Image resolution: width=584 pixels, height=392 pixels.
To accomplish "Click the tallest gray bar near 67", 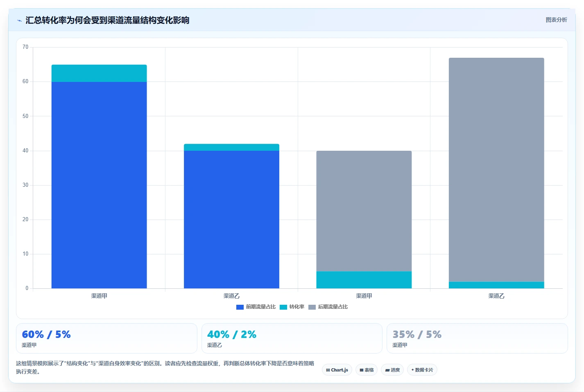I will pos(496,170).
